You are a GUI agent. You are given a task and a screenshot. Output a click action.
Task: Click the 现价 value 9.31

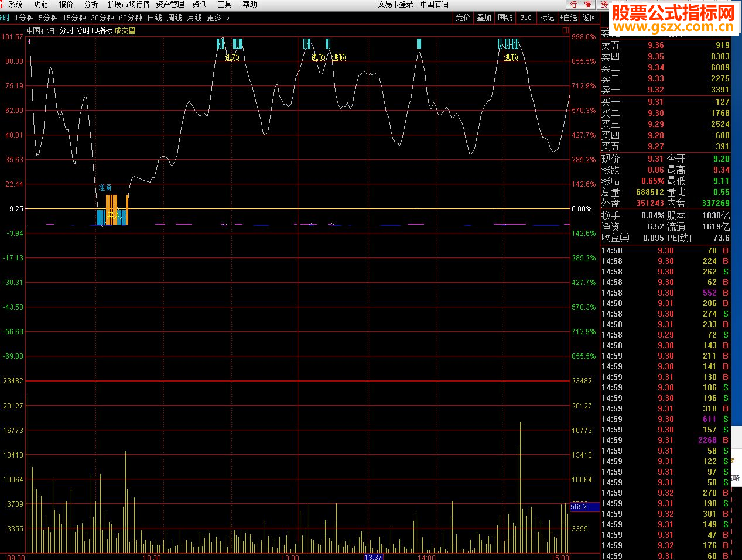[x=655, y=159]
